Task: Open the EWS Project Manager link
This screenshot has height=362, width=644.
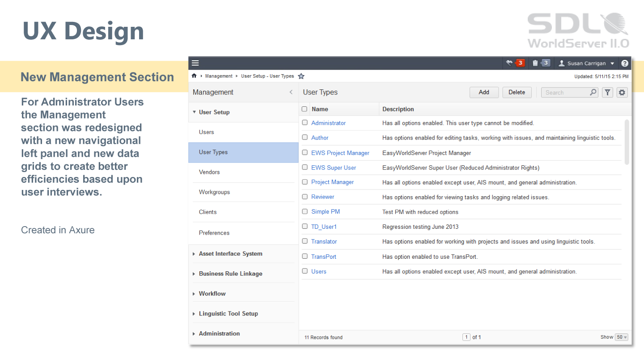Action: click(340, 153)
